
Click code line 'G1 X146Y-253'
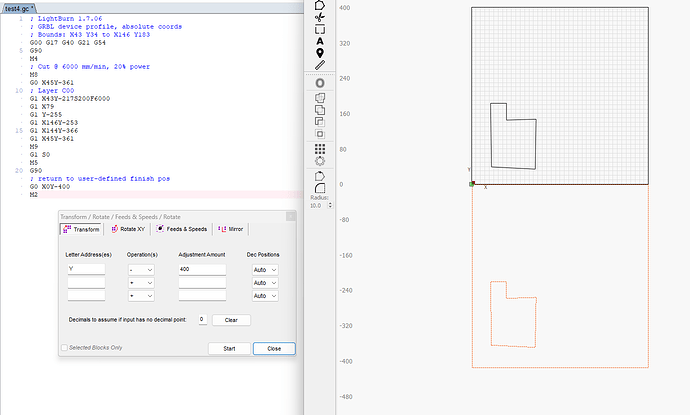tap(54, 123)
